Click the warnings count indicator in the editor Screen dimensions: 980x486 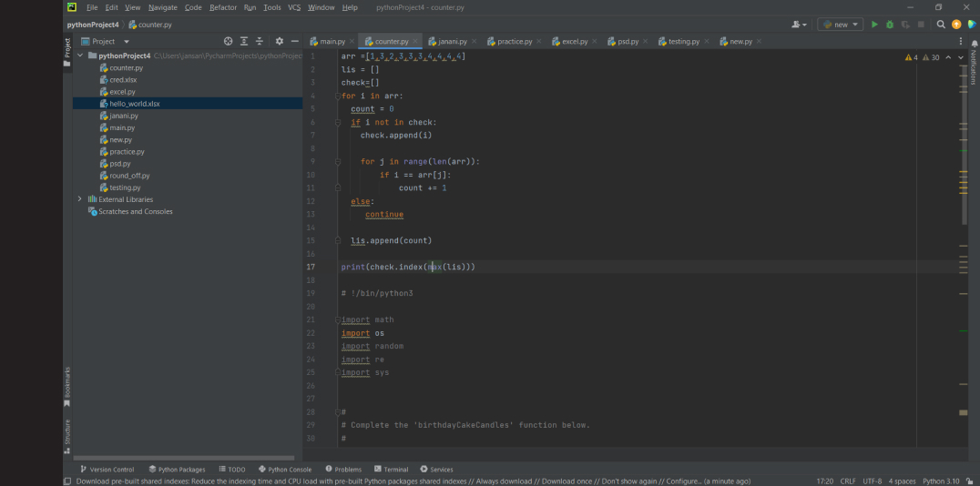922,57
